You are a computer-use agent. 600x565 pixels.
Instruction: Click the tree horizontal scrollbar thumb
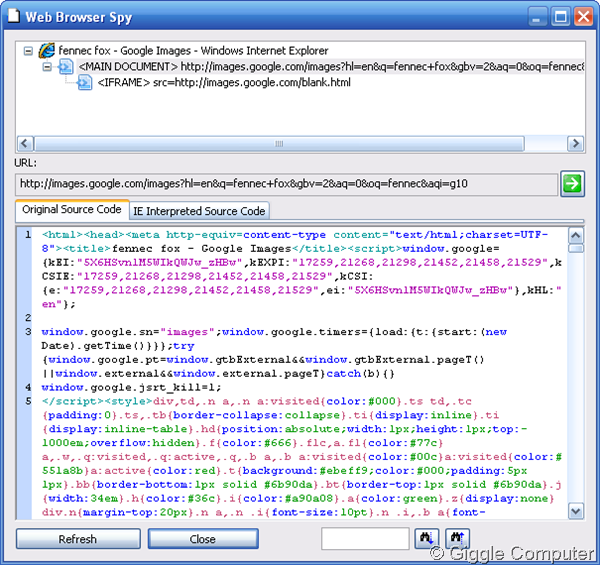[279, 144]
